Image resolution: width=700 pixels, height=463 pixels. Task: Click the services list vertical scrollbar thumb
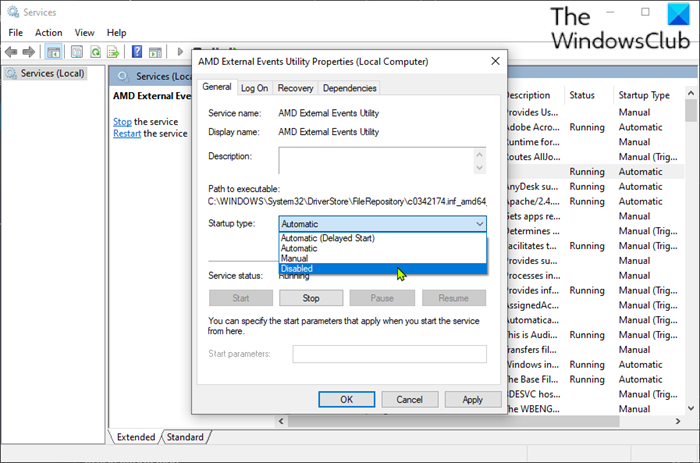coord(691,110)
